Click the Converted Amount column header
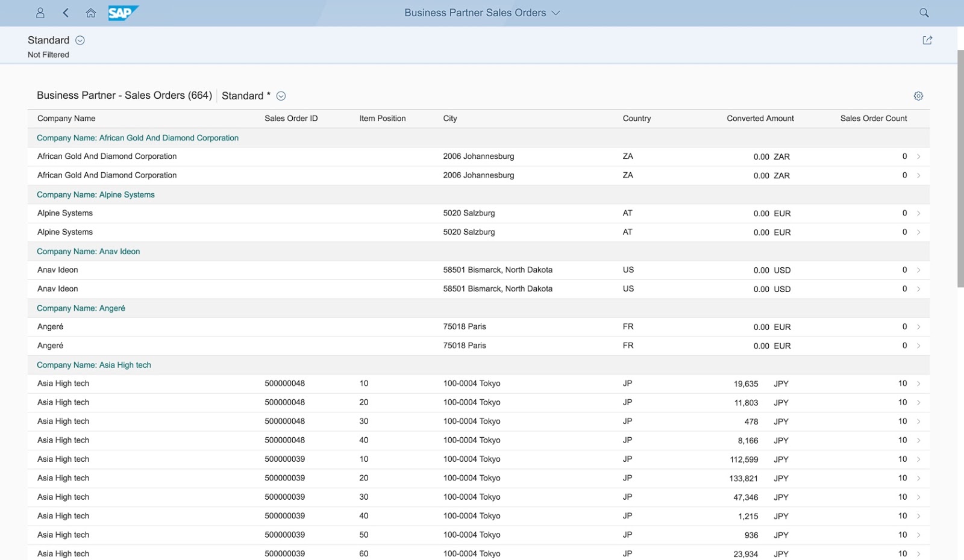Image resolution: width=964 pixels, height=560 pixels. [x=760, y=118]
